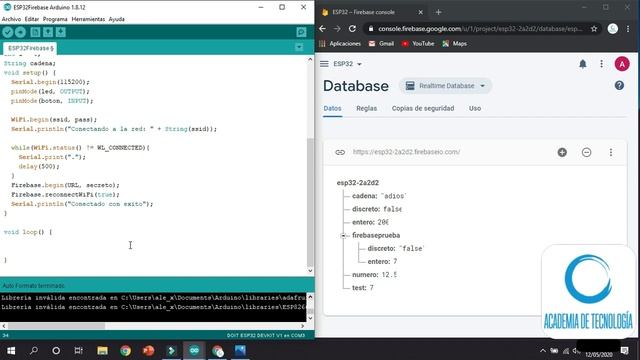Click the Arduino console horizontal scrollbar
640x360 pixels.
pyautogui.click(x=56, y=326)
